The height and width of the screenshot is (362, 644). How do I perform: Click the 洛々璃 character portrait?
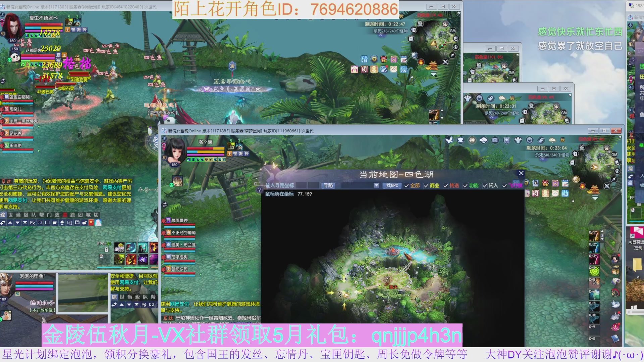175,150
